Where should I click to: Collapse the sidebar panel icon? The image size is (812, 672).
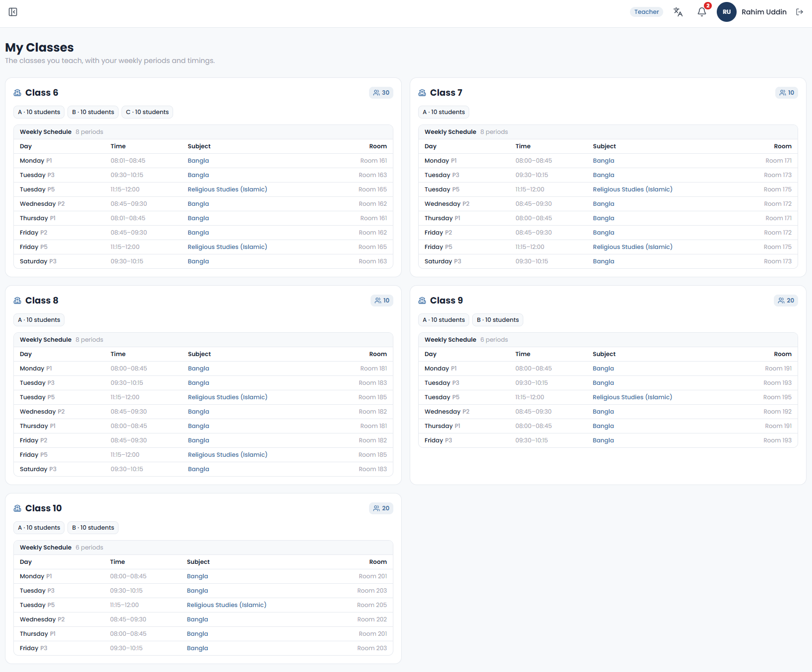(13, 12)
